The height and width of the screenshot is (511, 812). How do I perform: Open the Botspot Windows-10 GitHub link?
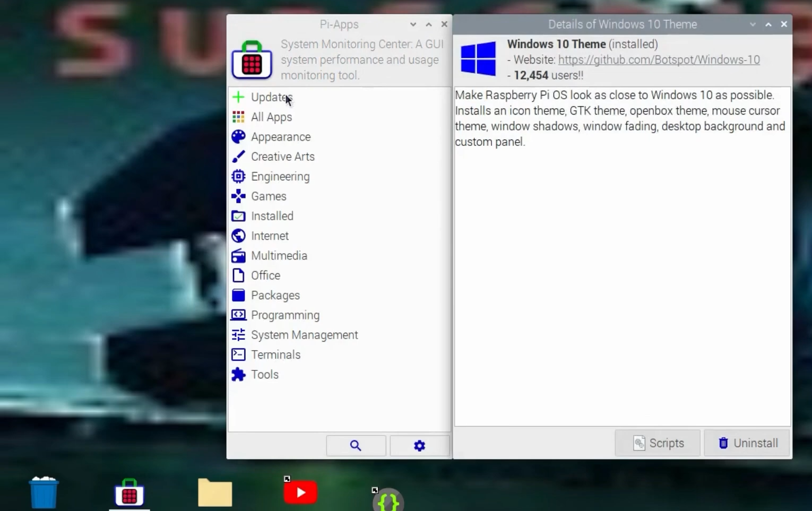pyautogui.click(x=659, y=59)
